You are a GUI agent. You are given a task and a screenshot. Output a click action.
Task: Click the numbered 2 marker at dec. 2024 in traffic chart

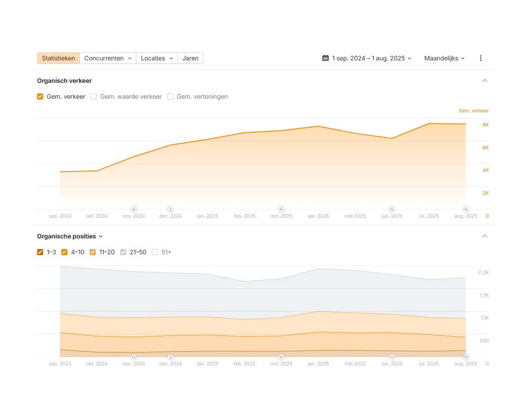[170, 209]
